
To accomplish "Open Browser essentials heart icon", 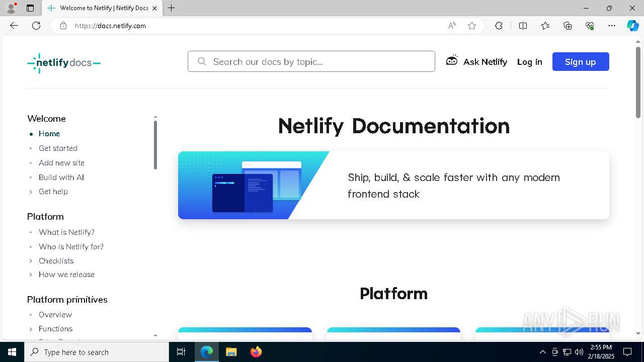I will click(590, 26).
